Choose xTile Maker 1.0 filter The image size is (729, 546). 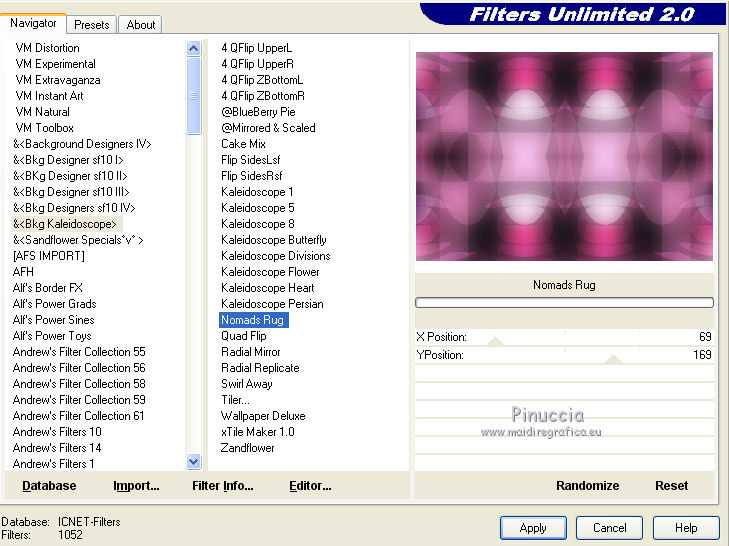[258, 432]
